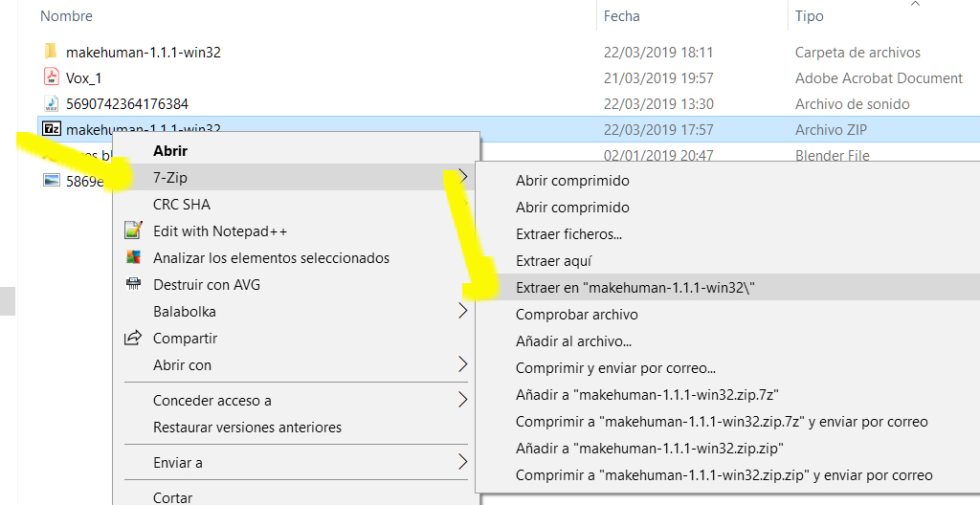Sort files by Fecha column header
Screen dimensions: 980x505
coord(622,16)
